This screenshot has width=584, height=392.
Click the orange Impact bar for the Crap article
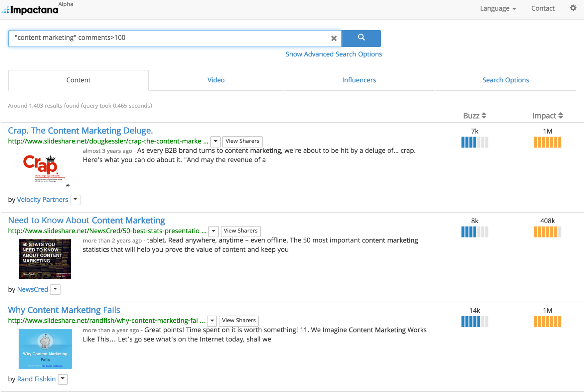[x=547, y=142]
